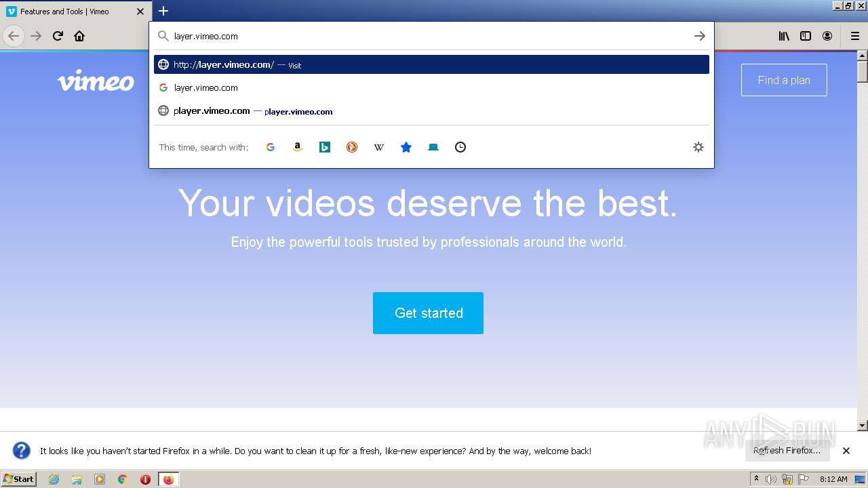Click Firefox taskbar button

(168, 479)
